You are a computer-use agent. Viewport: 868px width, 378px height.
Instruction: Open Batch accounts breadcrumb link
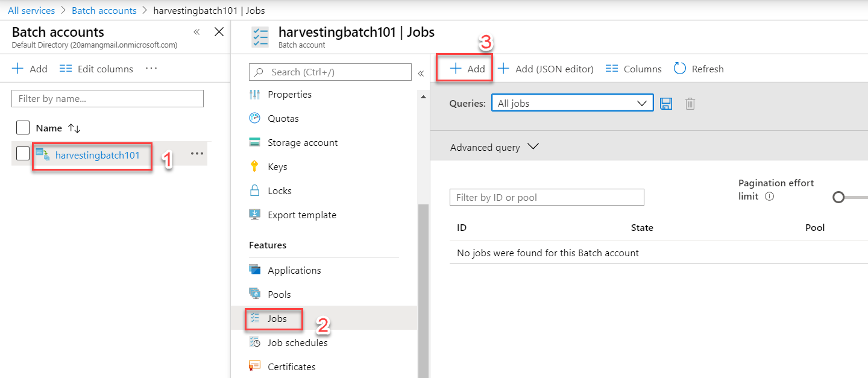(x=104, y=10)
